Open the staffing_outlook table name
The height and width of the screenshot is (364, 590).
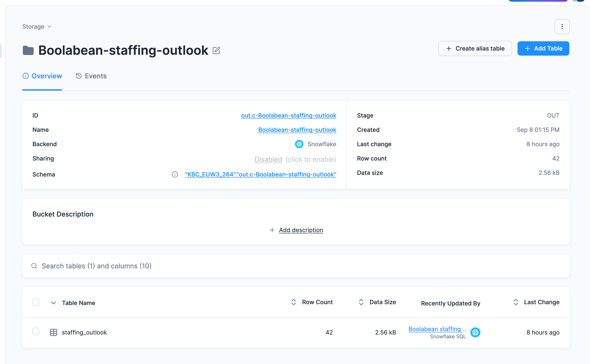click(x=84, y=332)
